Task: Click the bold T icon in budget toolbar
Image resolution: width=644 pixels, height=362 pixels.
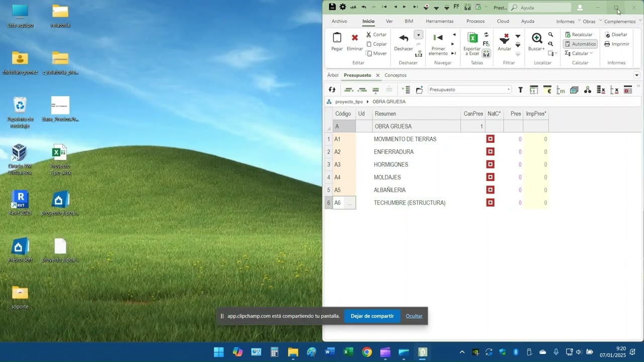Action: [x=520, y=90]
